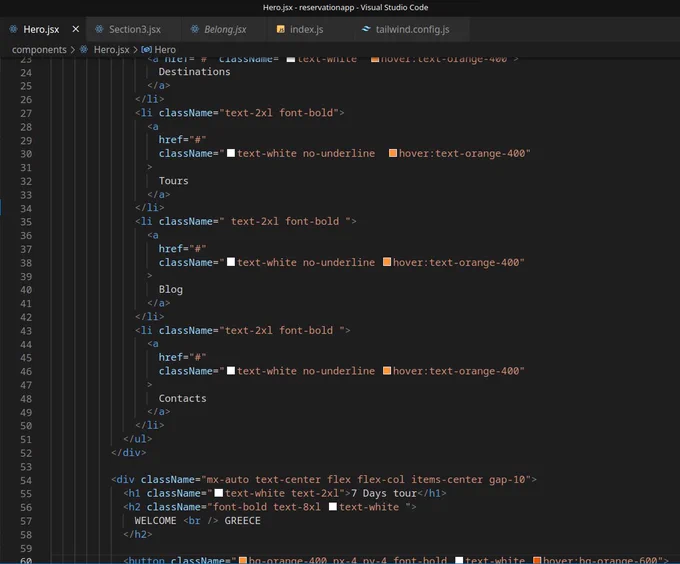Click the closing </div> tag on line 52
This screenshot has height=564, width=680.
click(x=129, y=453)
